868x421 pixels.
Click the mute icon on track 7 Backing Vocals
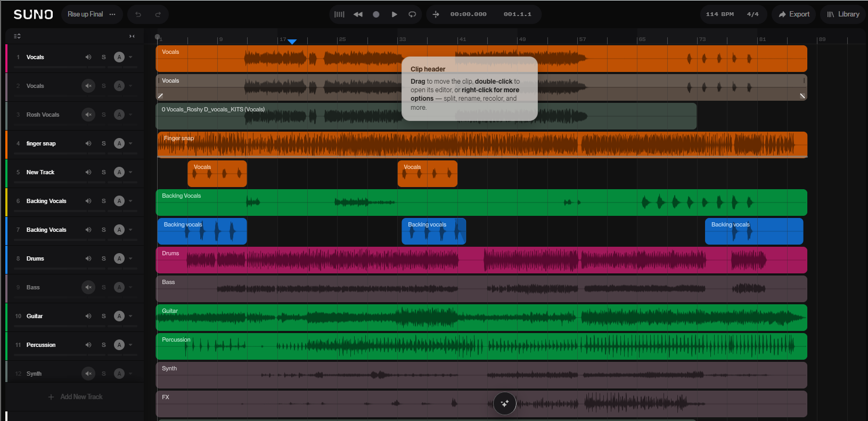[88, 230]
